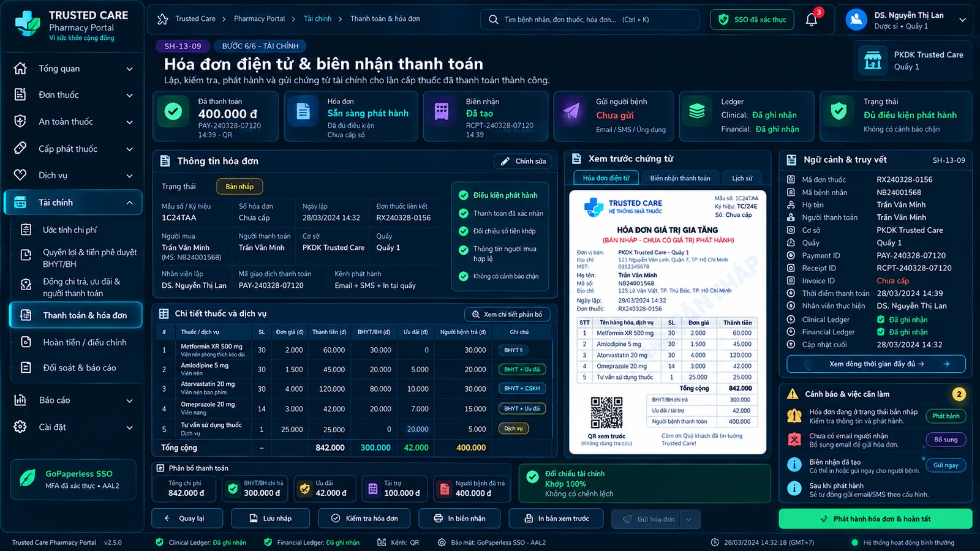Switch to Lịch sử tab
Image resolution: width=980 pixels, height=551 pixels.
pos(742,178)
